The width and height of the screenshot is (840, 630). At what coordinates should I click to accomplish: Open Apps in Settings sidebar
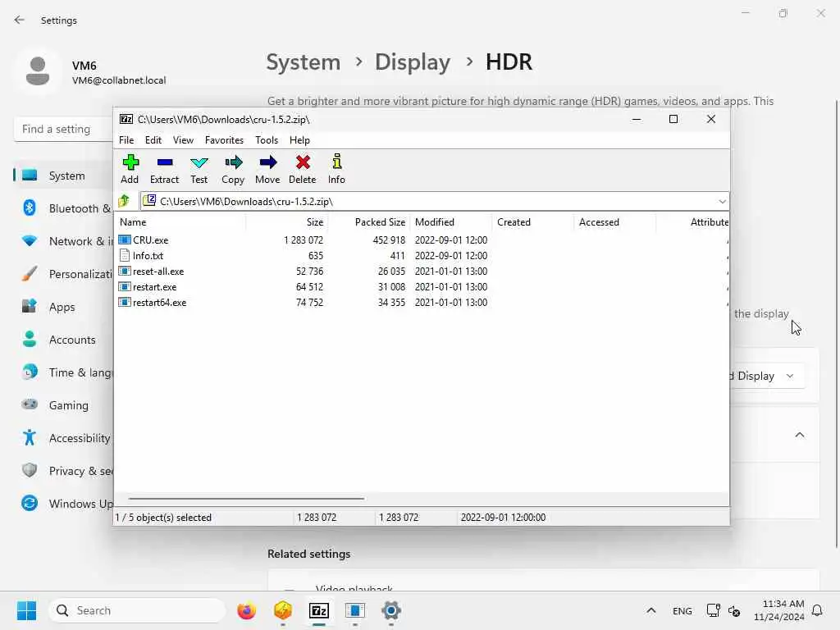pos(63,307)
